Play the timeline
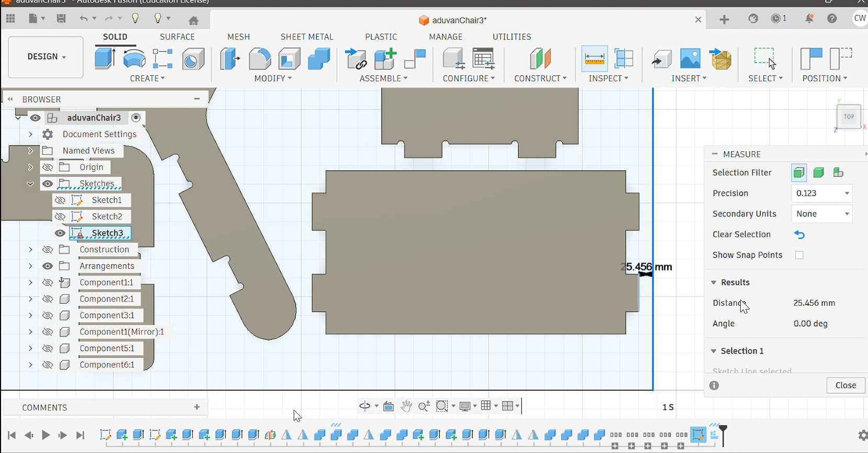 [46, 435]
